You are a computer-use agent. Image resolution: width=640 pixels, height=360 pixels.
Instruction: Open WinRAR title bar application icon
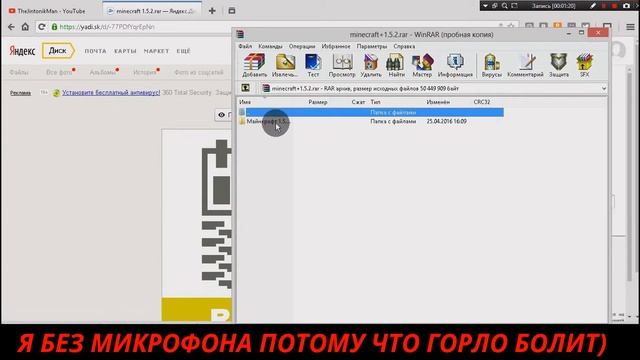point(240,34)
